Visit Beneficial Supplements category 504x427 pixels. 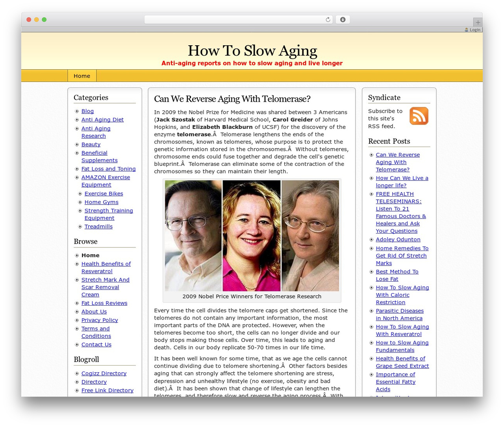(100, 156)
